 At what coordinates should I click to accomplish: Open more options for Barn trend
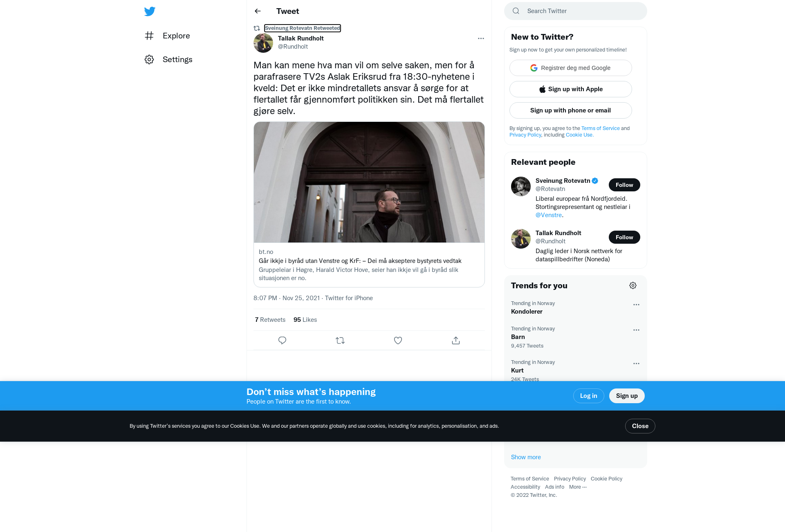tap(636, 330)
